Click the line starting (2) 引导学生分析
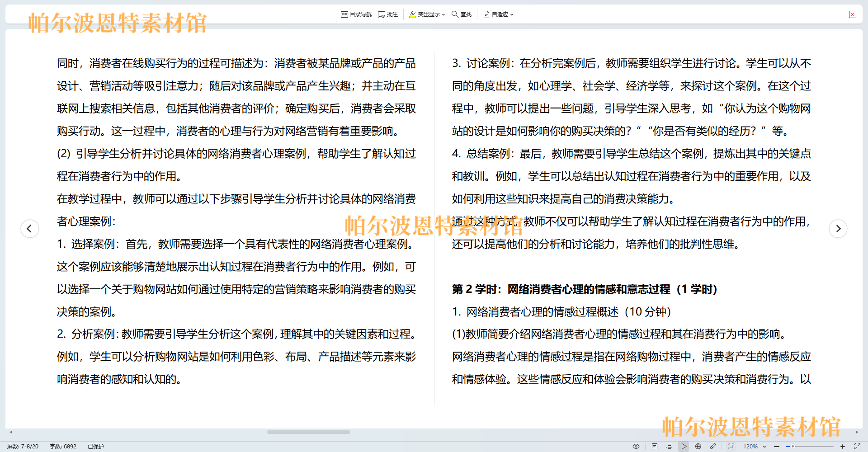This screenshot has height=452, width=868. (x=236, y=154)
